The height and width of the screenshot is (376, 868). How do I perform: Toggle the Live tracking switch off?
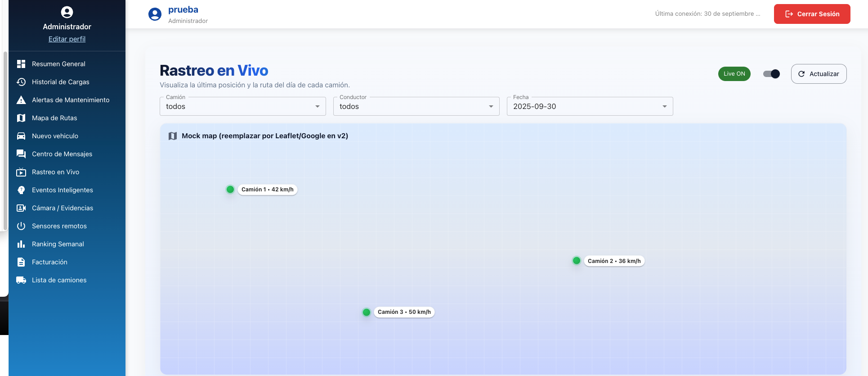point(772,74)
